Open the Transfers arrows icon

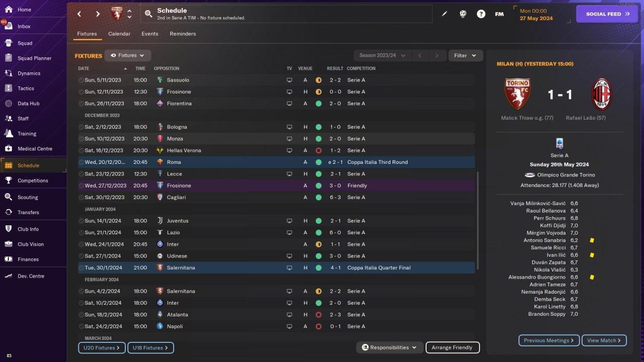[9, 212]
